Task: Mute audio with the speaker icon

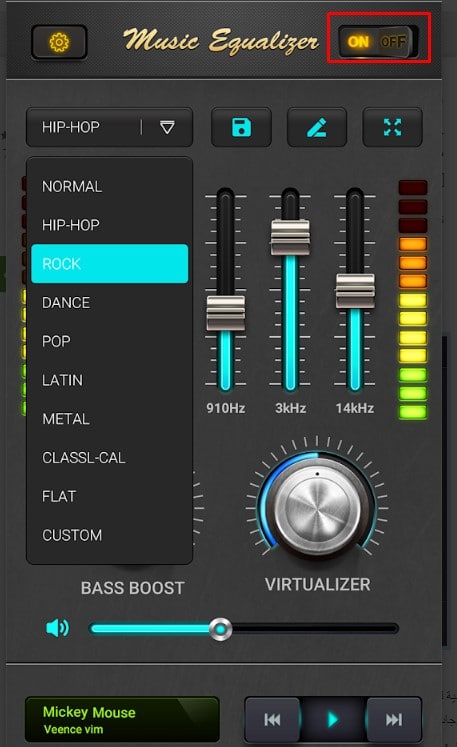Action: pyautogui.click(x=57, y=628)
